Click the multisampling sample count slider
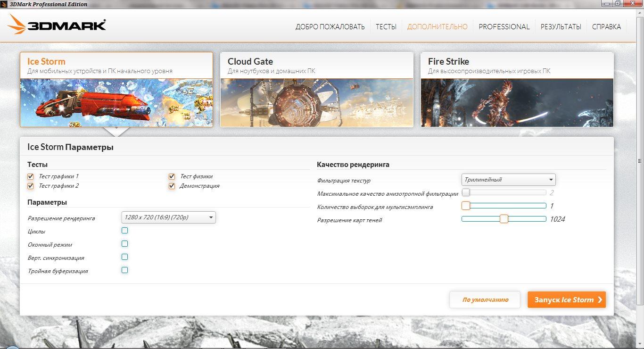The width and height of the screenshot is (644, 349). coord(504,206)
